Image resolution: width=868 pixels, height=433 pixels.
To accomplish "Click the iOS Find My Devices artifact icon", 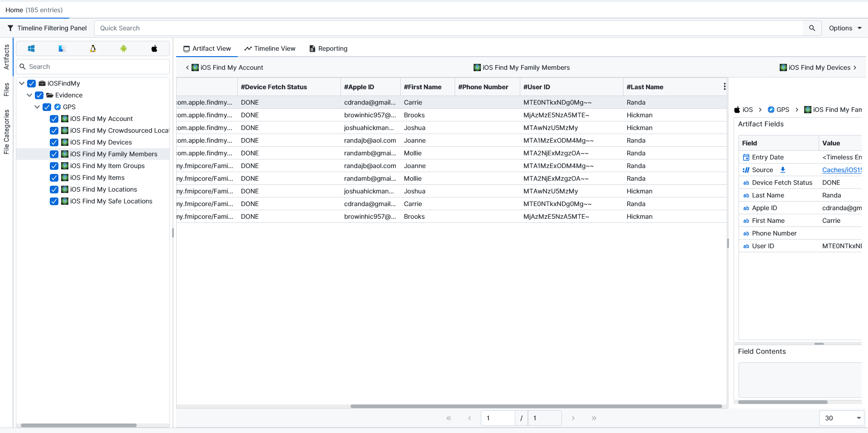I will point(65,142).
